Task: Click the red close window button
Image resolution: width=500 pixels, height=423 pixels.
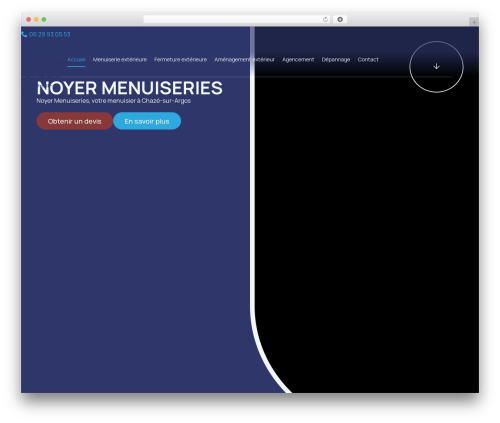Action: coord(29,19)
